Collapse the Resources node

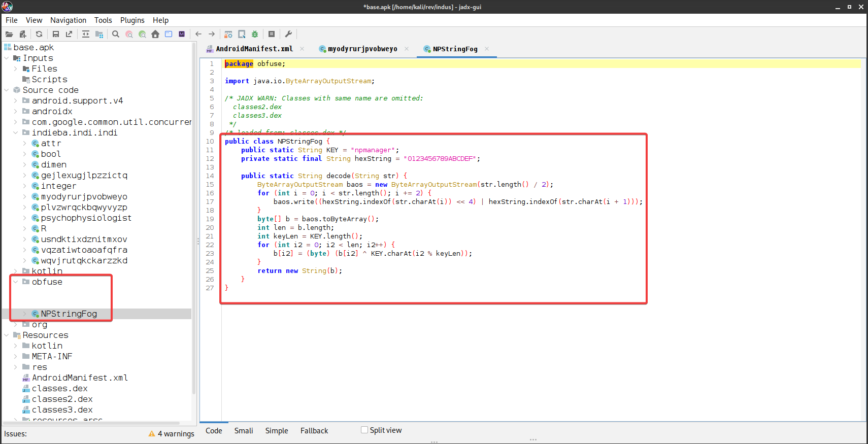pyautogui.click(x=7, y=335)
